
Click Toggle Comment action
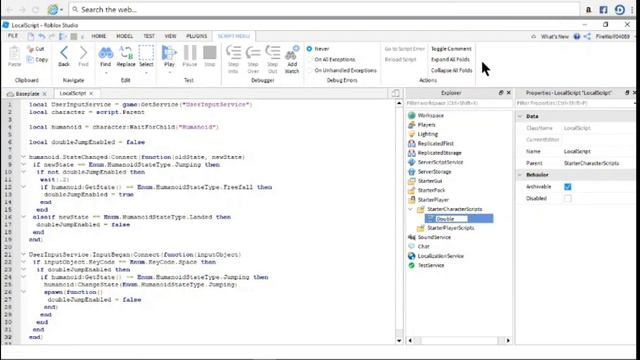451,49
